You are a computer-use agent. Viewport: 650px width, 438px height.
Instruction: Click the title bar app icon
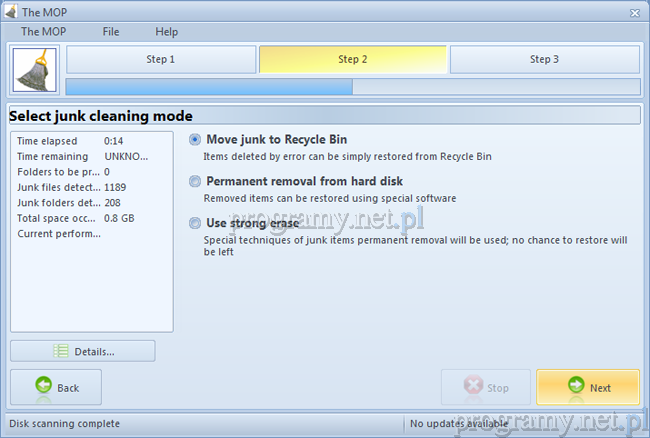click(10, 12)
